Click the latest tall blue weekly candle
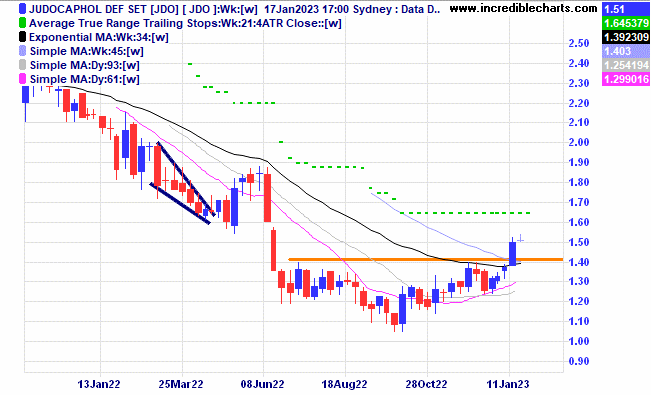 click(512, 253)
